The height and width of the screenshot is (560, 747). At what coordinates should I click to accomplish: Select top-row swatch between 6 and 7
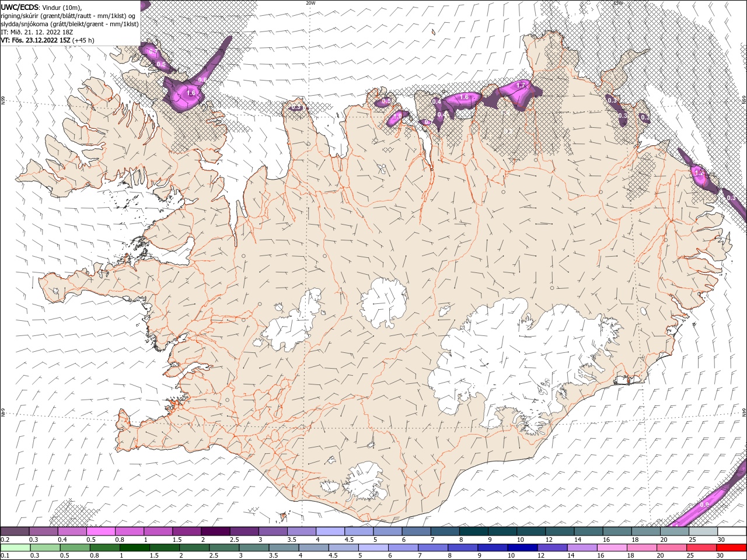417,531
